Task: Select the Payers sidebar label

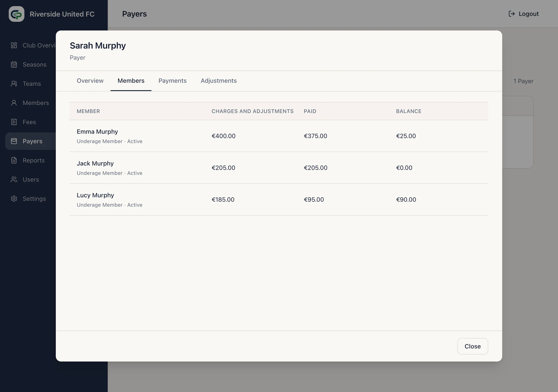Action: 32,141
